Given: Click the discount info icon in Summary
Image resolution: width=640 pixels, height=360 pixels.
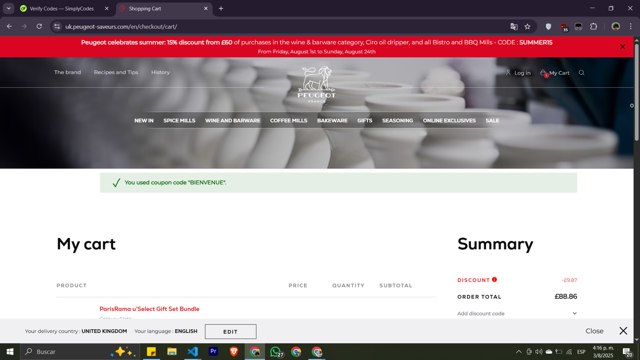Looking at the screenshot, I should 494,280.
